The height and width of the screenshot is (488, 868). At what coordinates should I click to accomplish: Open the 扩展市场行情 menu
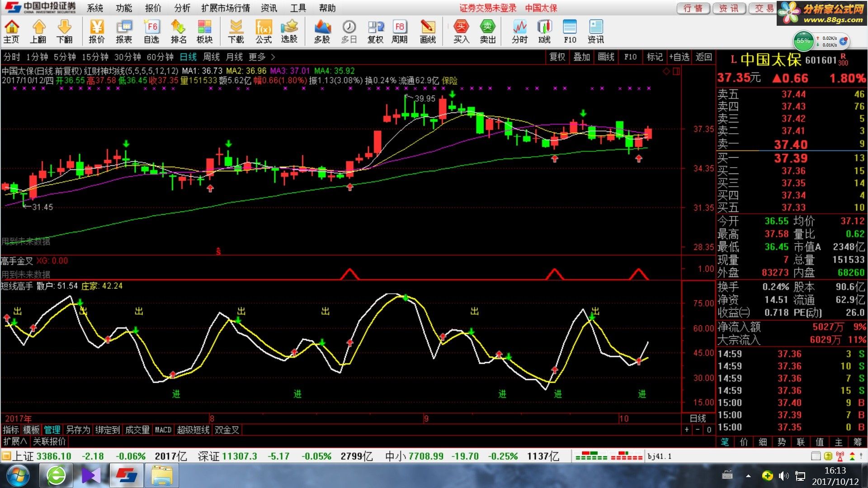point(226,8)
